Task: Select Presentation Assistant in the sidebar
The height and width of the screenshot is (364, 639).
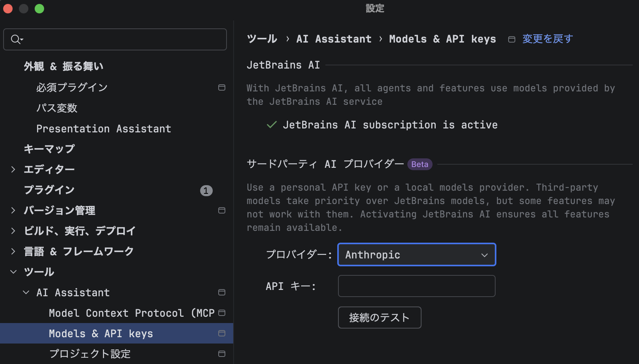Action: tap(104, 128)
